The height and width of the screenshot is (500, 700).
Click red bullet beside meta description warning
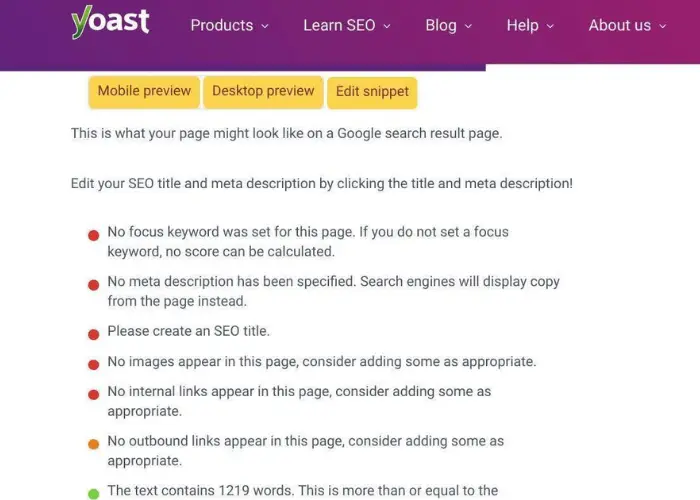[94, 285]
